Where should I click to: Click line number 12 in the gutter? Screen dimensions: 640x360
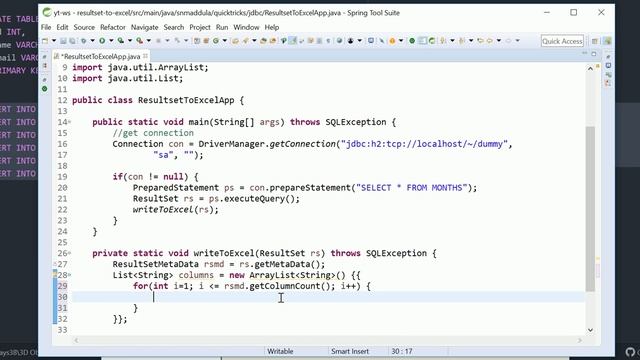(x=62, y=100)
